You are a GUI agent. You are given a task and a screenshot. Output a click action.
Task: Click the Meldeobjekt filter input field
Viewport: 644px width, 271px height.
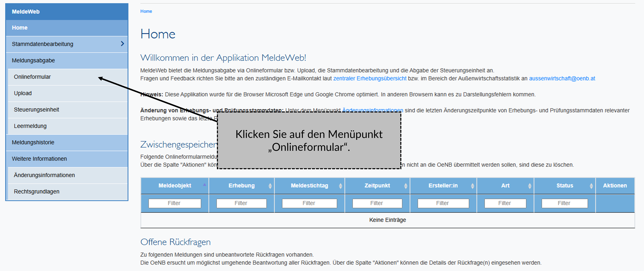(174, 203)
